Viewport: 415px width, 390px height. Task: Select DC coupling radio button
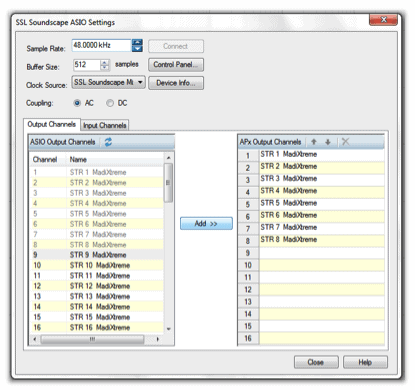[x=110, y=103]
